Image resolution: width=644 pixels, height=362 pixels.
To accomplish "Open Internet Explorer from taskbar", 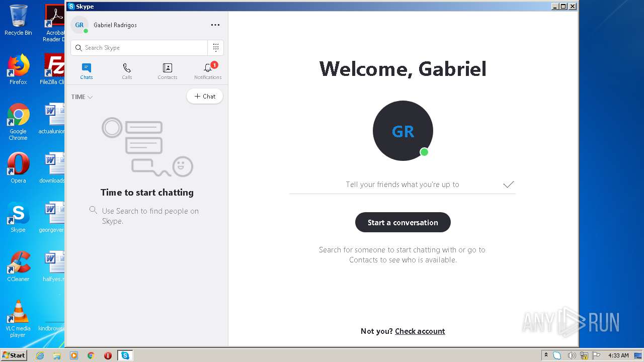I will (40, 355).
